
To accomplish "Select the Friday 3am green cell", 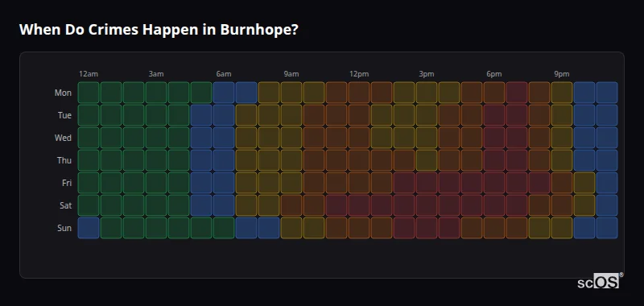I will 156,183.
